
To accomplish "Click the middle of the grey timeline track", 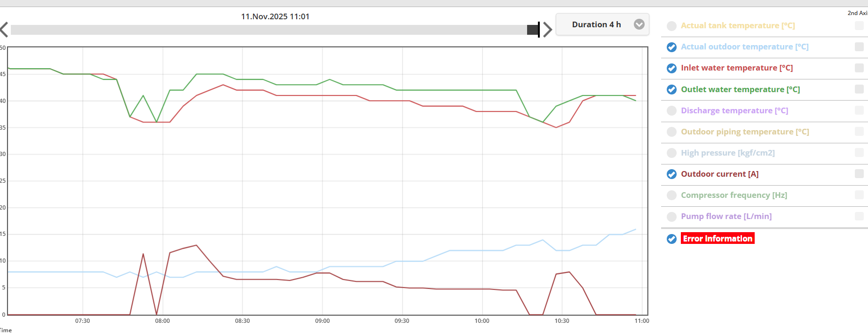I will [x=269, y=30].
